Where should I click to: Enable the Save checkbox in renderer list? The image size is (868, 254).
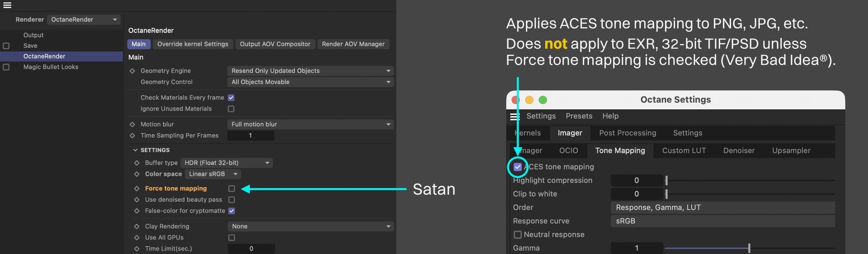tap(6, 46)
